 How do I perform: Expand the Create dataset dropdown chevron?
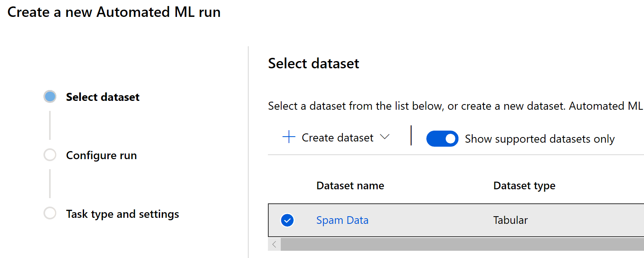(385, 137)
